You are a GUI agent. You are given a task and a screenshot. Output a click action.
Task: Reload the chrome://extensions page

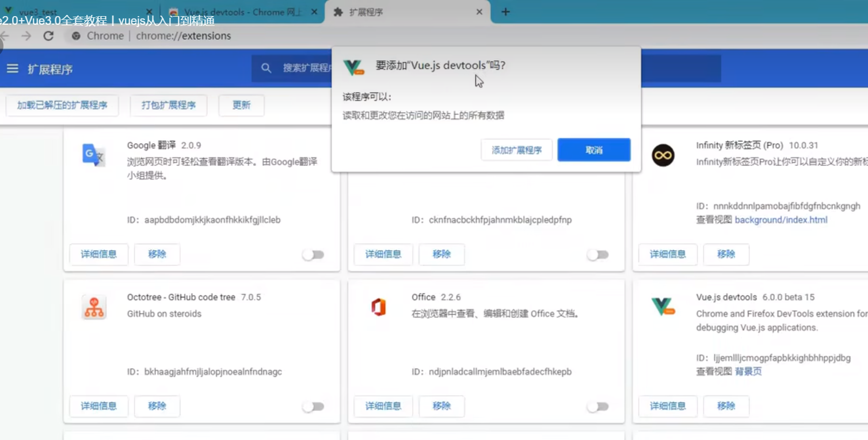48,36
